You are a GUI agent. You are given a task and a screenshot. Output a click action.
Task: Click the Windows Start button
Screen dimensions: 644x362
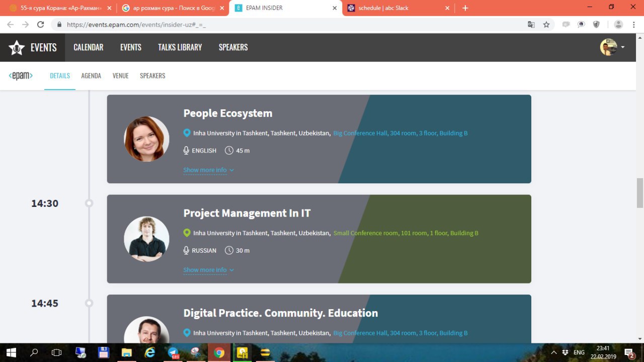point(11,352)
